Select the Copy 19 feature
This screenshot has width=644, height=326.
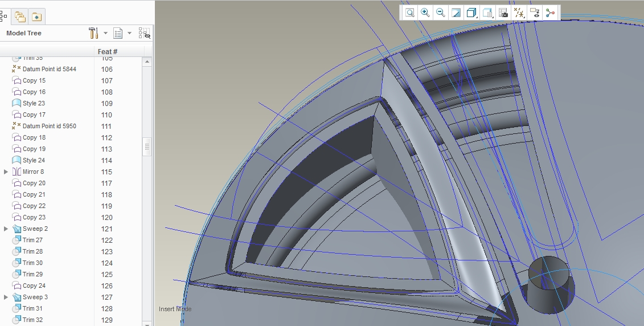[x=34, y=149]
